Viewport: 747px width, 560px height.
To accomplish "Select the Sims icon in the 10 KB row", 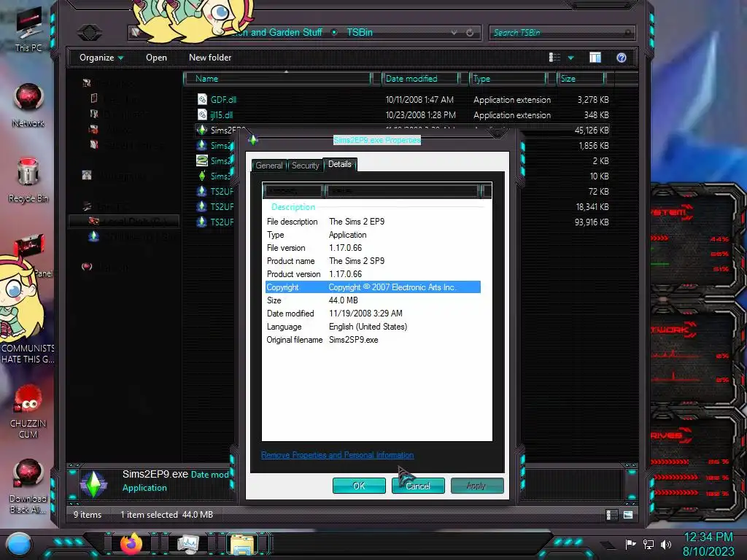I will point(202,176).
